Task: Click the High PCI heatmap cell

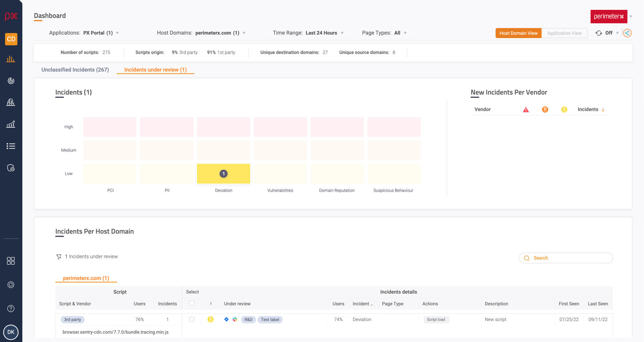Action: [x=110, y=127]
